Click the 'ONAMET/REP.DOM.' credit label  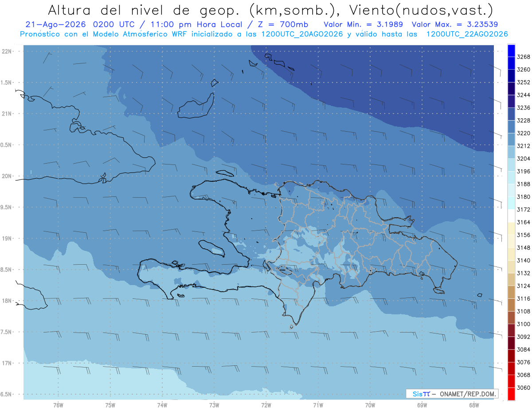468,394
